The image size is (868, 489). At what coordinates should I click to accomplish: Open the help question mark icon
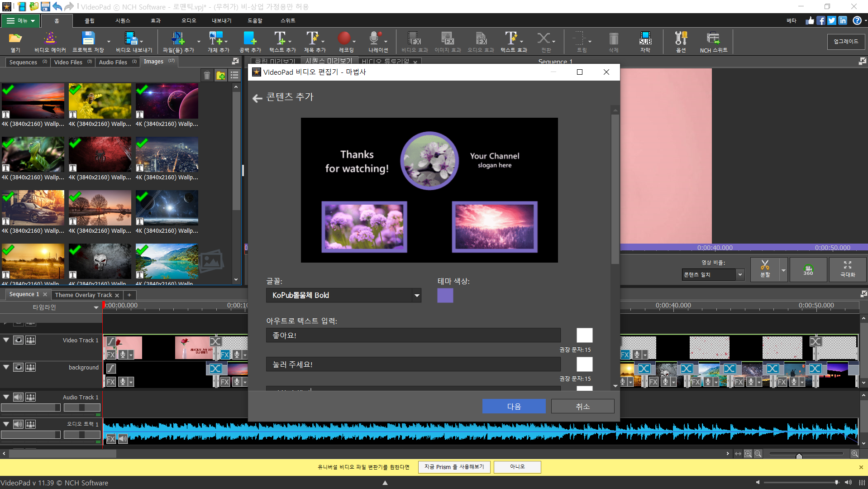[x=857, y=20]
